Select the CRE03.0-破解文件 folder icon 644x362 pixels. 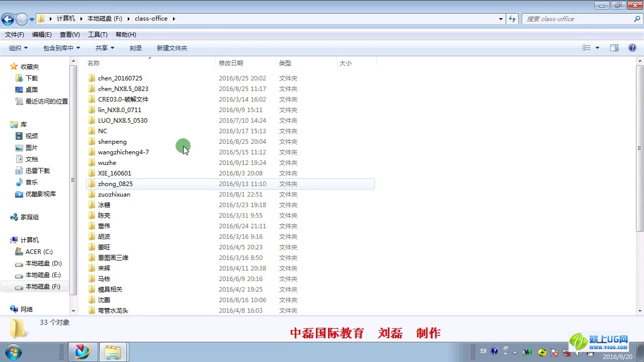(92, 100)
